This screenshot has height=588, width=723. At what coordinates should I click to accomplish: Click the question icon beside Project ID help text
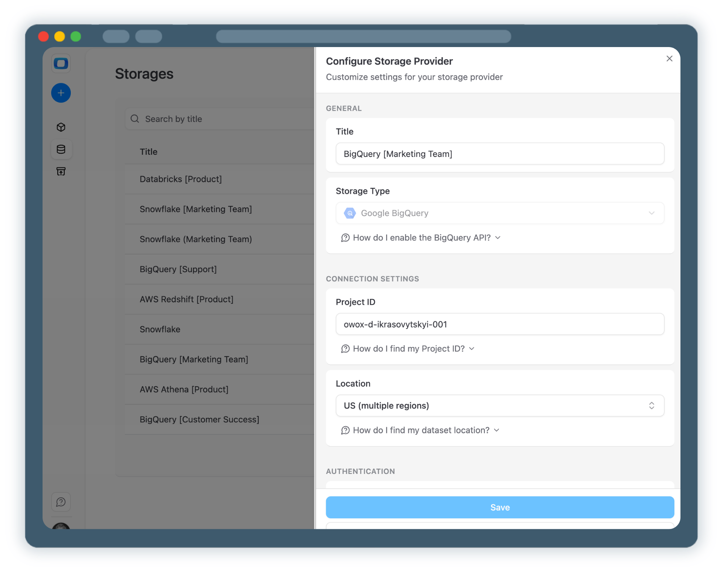coord(346,349)
